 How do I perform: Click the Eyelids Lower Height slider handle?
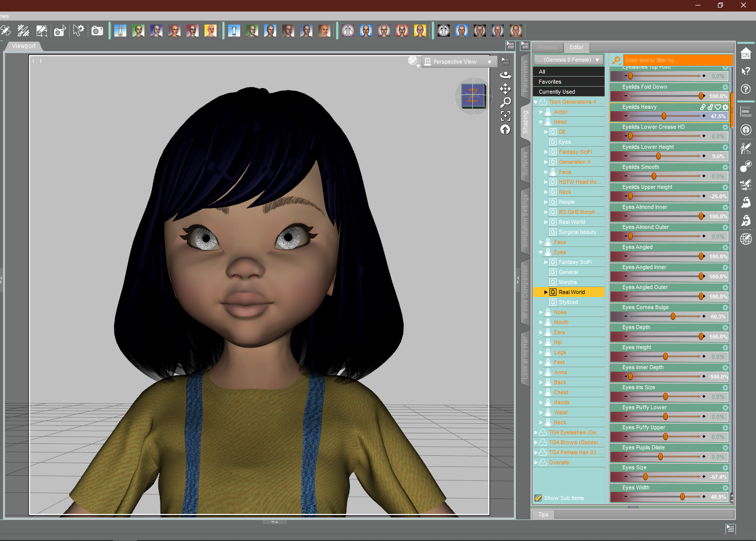click(x=658, y=156)
